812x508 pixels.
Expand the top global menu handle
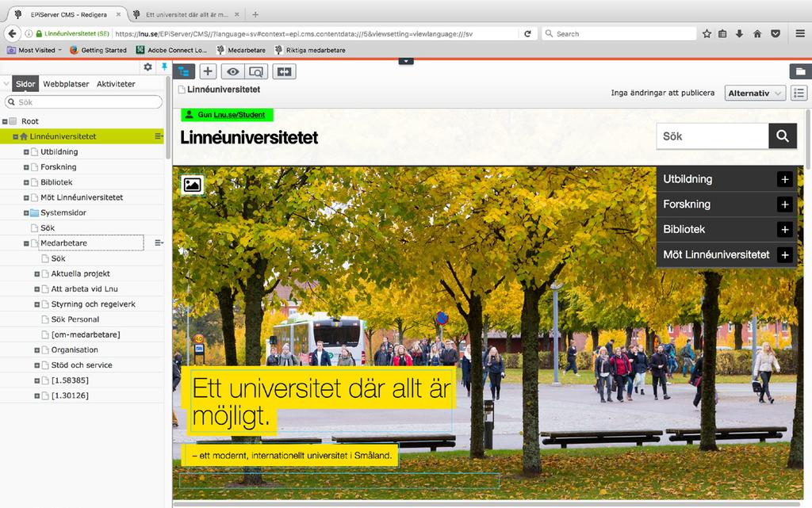pos(406,62)
